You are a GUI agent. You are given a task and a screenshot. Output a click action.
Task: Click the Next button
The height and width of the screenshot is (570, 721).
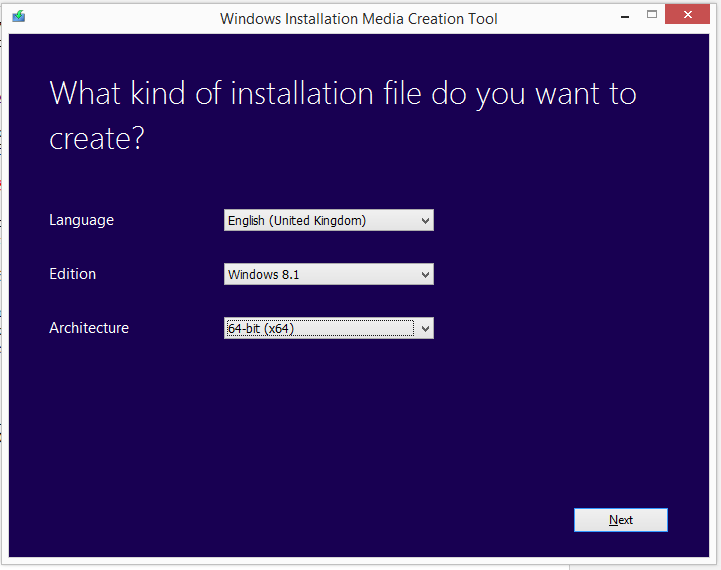621,520
